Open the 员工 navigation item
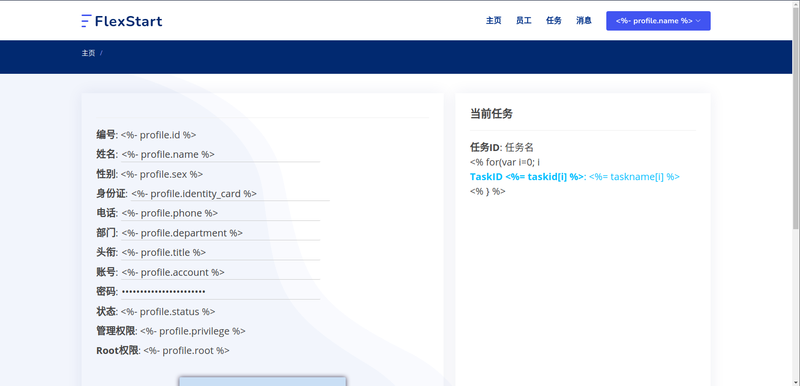Image resolution: width=800 pixels, height=386 pixels. click(523, 21)
